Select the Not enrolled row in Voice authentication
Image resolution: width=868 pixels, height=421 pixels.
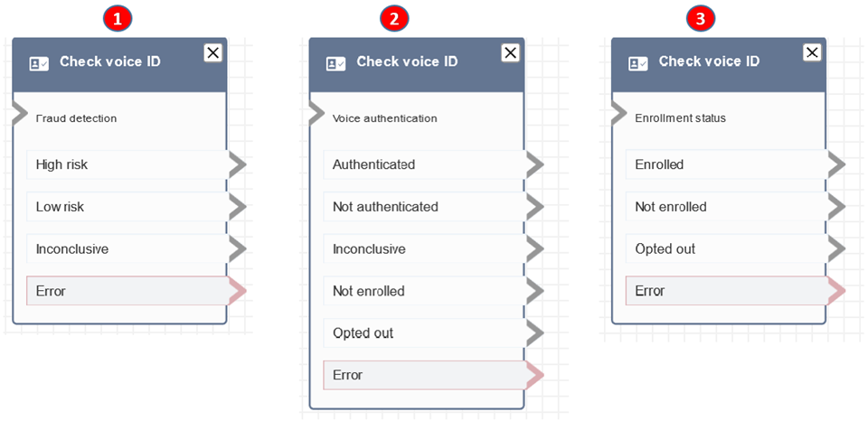tap(423, 291)
